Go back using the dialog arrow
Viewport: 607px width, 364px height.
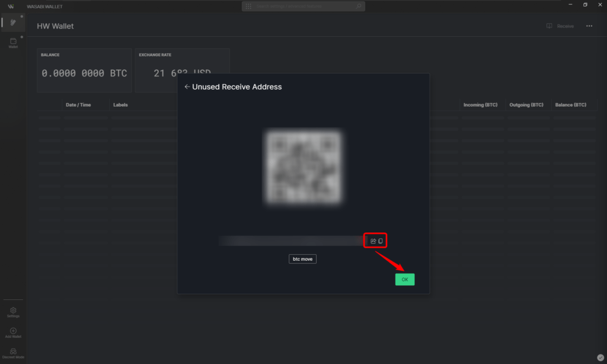pyautogui.click(x=187, y=87)
